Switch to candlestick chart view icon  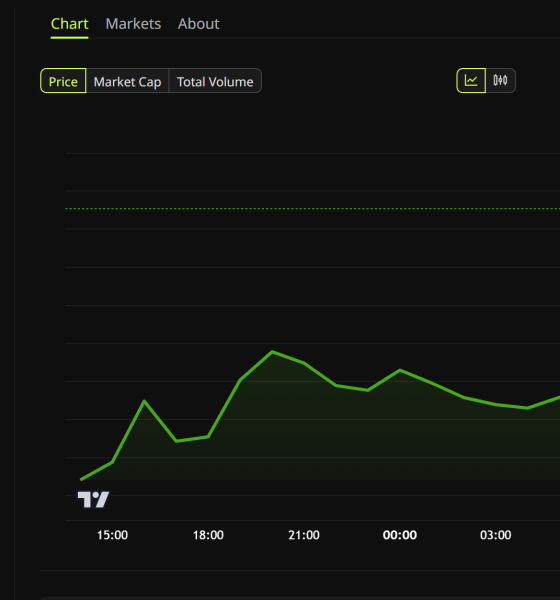[x=500, y=81]
